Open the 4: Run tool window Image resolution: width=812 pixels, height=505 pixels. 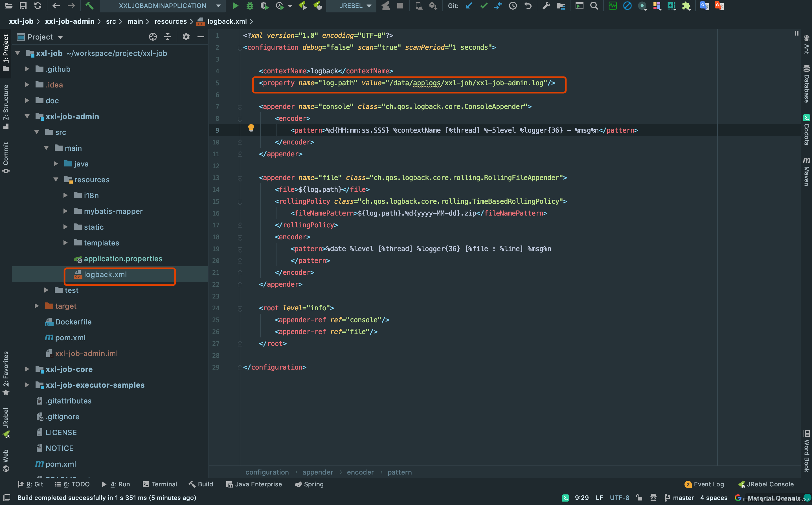[116, 484]
